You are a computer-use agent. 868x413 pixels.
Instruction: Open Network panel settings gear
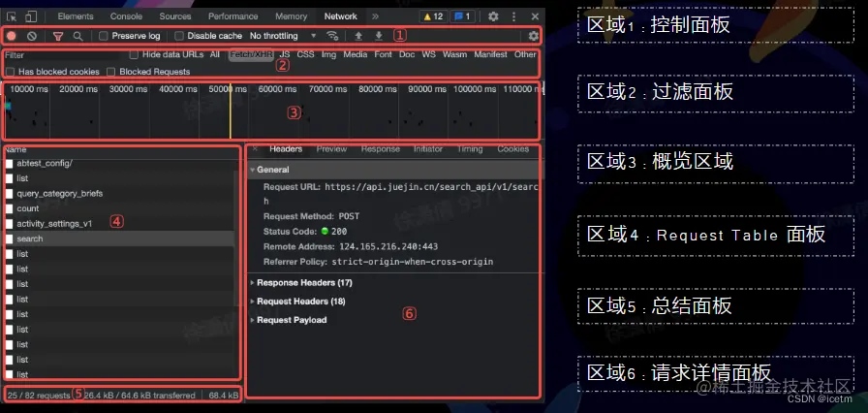coord(533,36)
